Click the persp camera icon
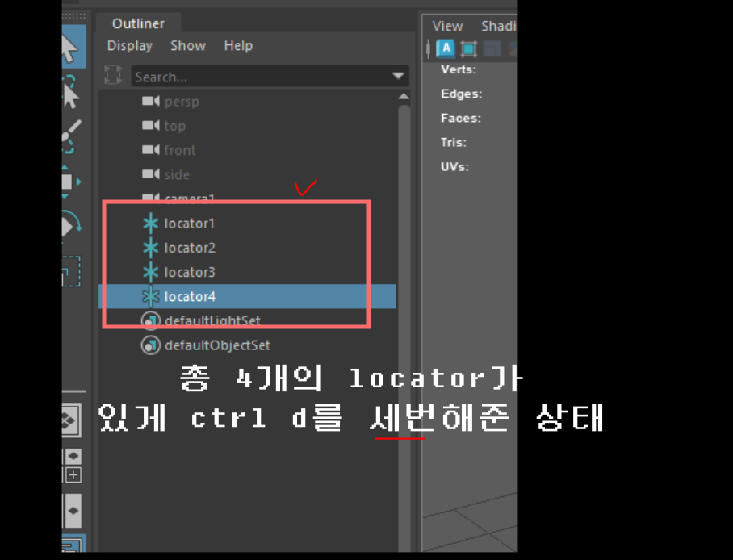Screen dimensions: 733x560 (150, 101)
